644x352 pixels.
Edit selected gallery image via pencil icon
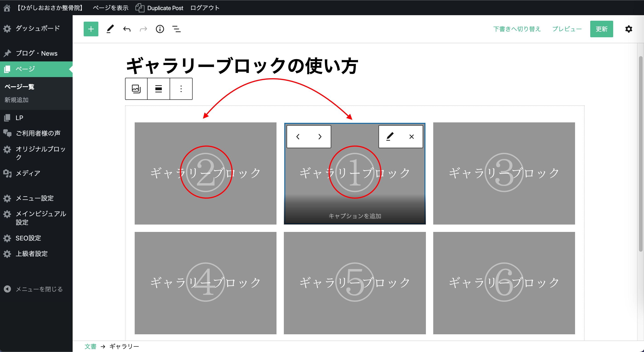390,137
